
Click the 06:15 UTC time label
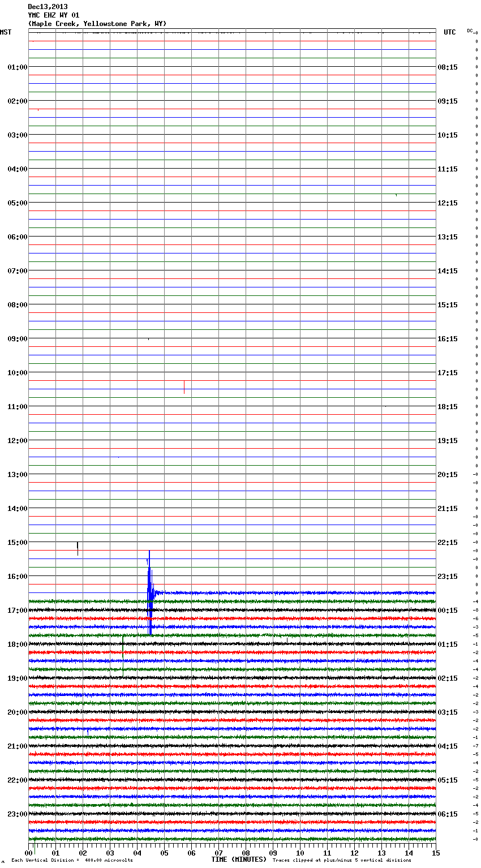448,814
